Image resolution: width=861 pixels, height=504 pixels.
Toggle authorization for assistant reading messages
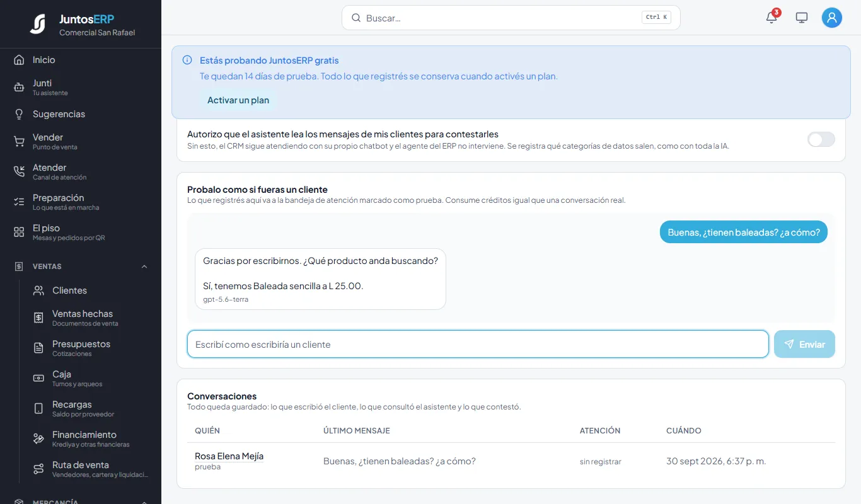point(821,139)
